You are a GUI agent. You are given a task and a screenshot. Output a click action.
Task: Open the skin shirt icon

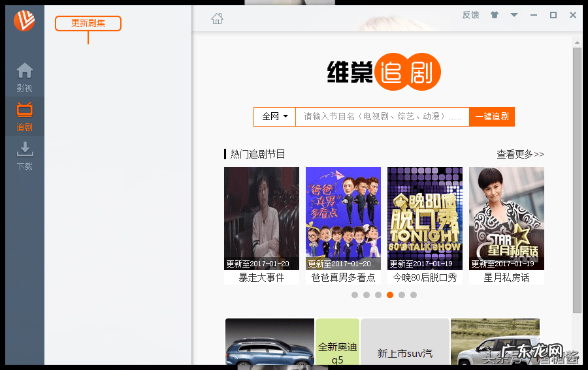(x=495, y=15)
